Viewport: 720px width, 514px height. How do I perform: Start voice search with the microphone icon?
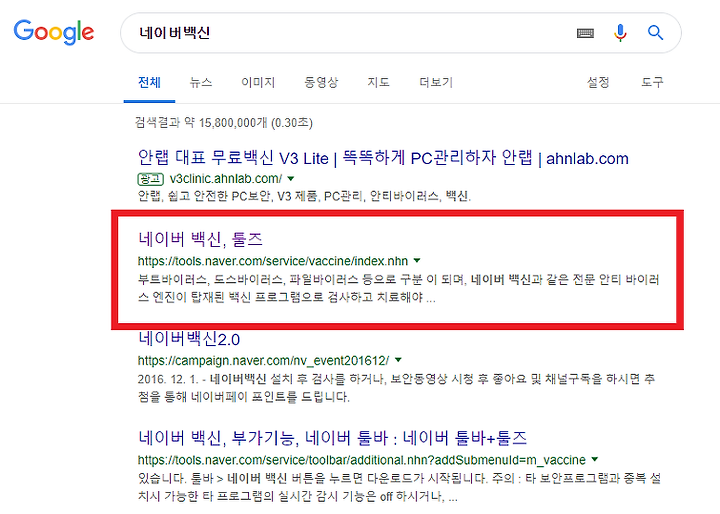pyautogui.click(x=620, y=33)
